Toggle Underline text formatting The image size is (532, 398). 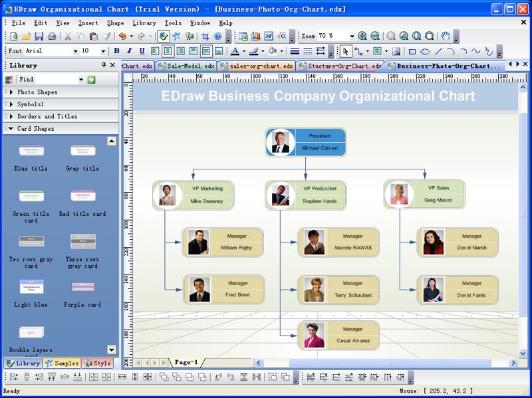point(142,51)
